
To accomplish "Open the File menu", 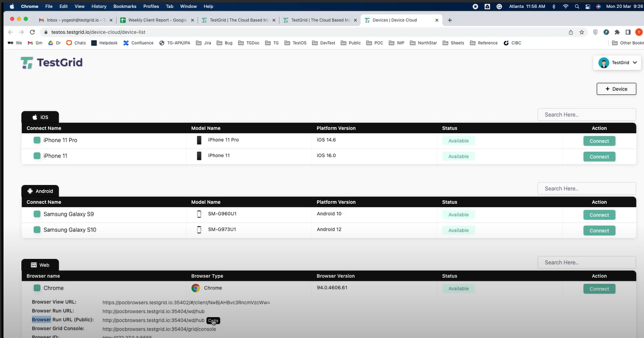I will click(49, 6).
